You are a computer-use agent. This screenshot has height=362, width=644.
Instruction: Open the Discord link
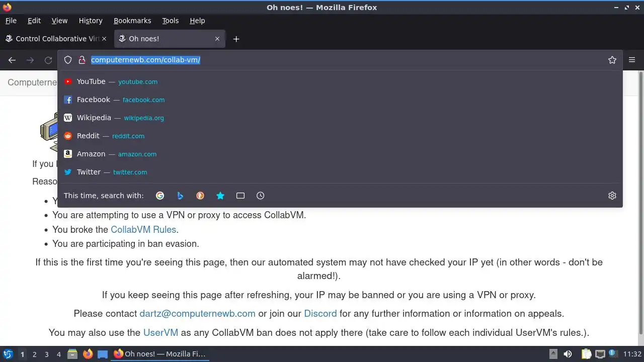320,313
